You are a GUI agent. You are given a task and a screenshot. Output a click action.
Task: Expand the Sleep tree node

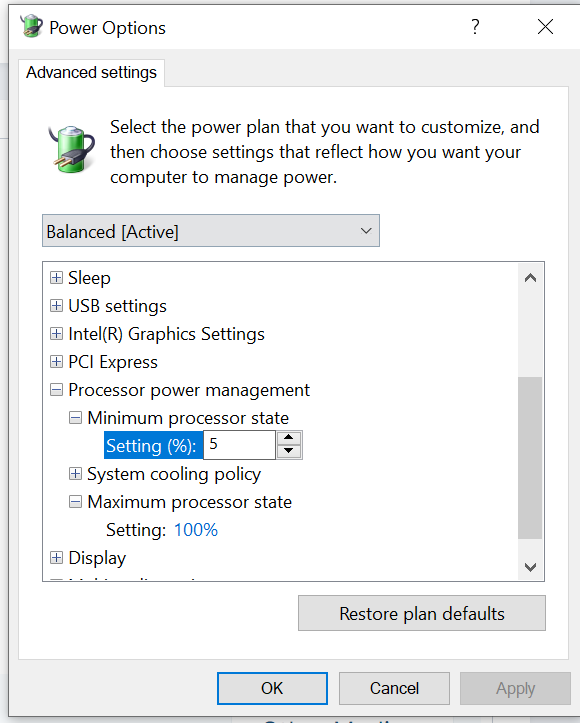pyautogui.click(x=56, y=278)
